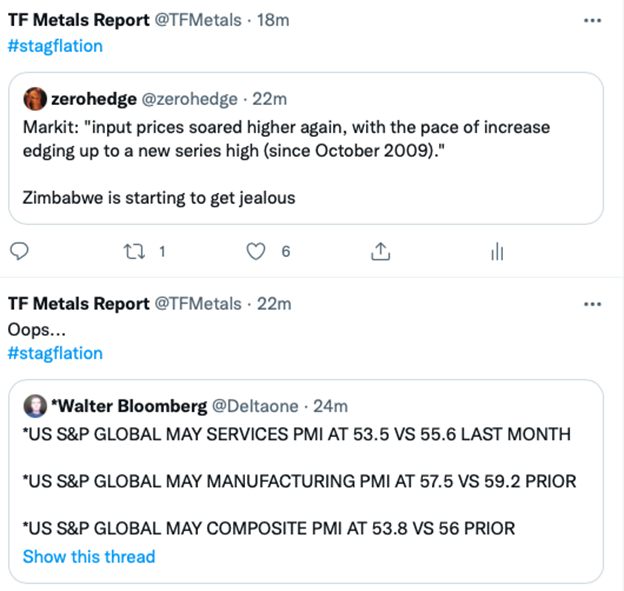The width and height of the screenshot is (624, 591).
Task: Click the zerohedge profile avatar
Action: click(35, 99)
